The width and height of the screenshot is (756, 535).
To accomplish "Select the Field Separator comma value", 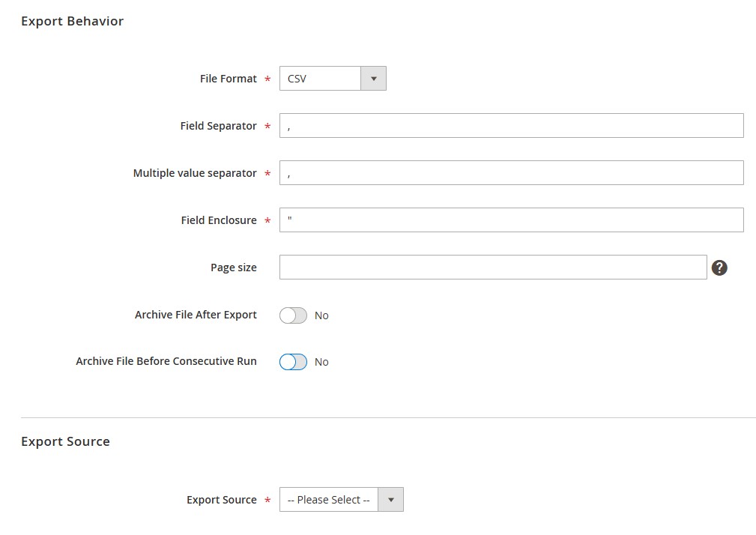I will [x=511, y=125].
